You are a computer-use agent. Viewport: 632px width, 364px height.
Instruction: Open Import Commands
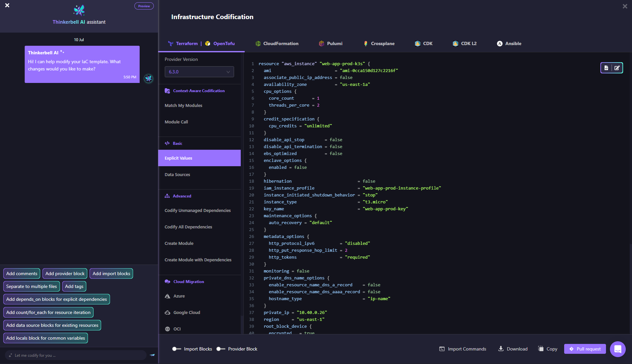(x=463, y=349)
